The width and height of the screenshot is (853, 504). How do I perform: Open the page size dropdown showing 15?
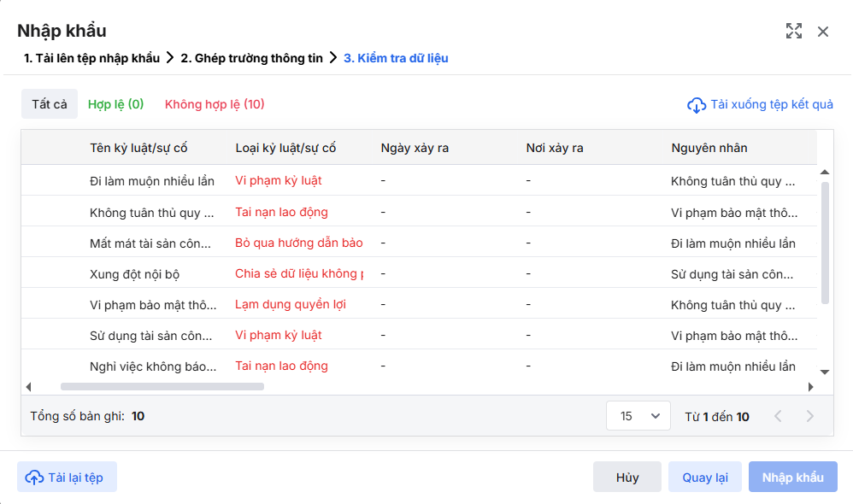(639, 417)
